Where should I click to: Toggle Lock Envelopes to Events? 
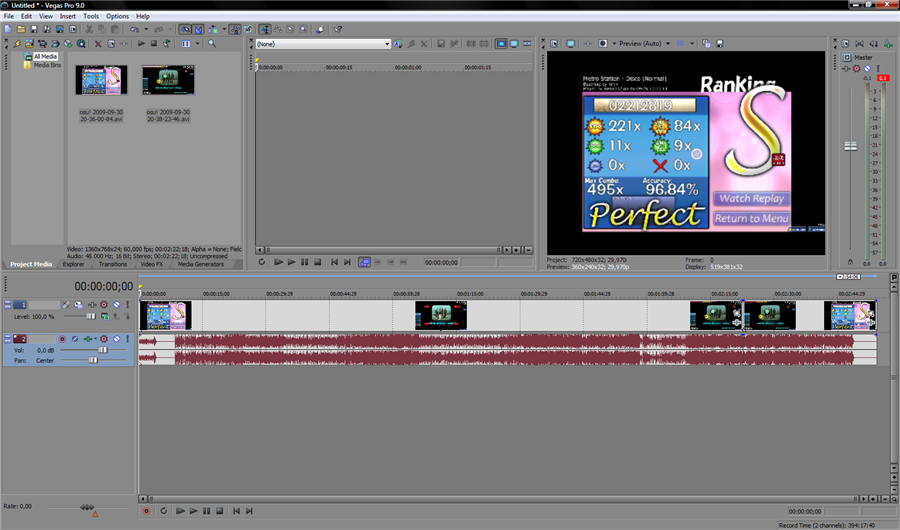(x=235, y=29)
